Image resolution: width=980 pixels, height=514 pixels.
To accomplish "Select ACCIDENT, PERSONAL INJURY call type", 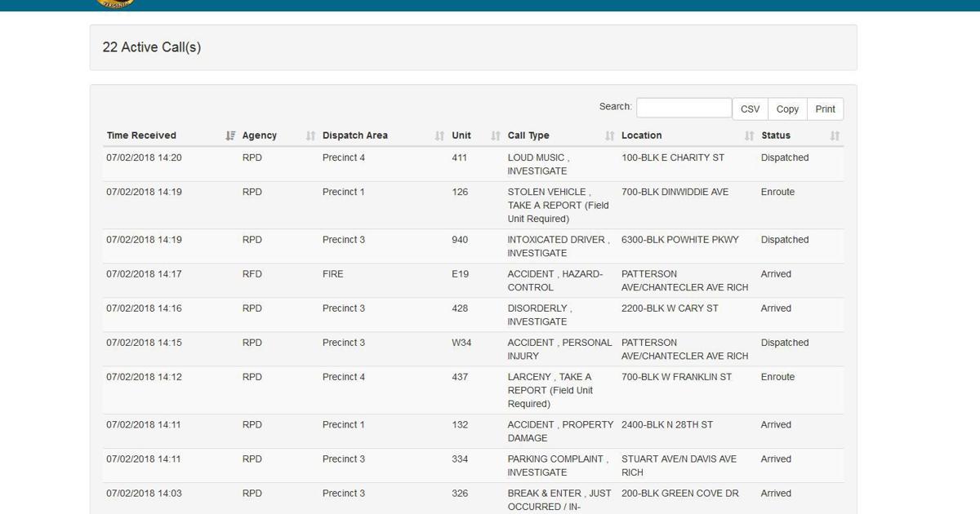I will (559, 349).
